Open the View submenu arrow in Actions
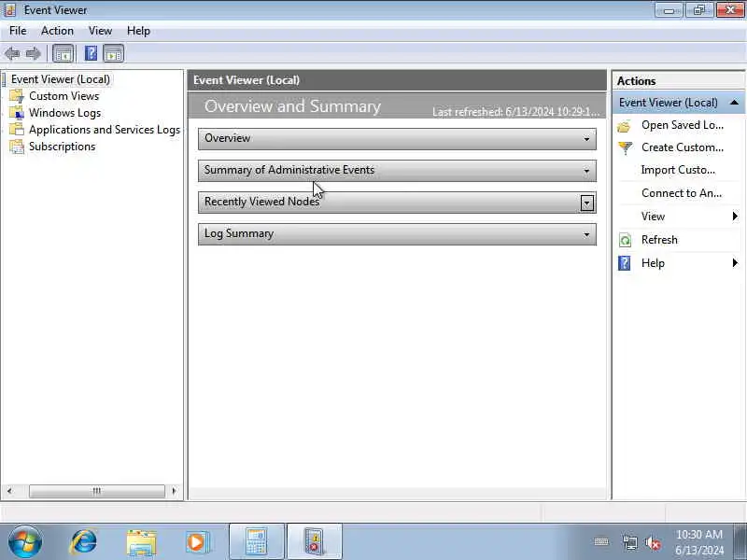This screenshot has height=560, width=747. pos(735,217)
